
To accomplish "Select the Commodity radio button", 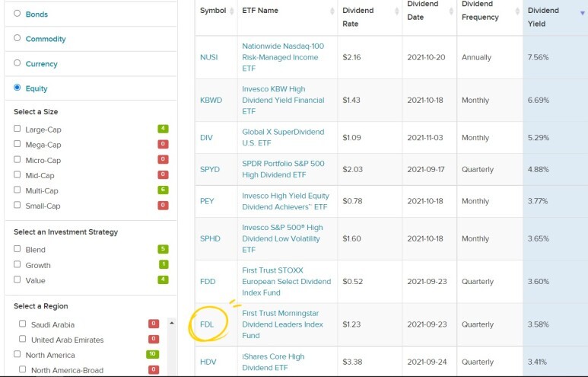I will (x=17, y=38).
